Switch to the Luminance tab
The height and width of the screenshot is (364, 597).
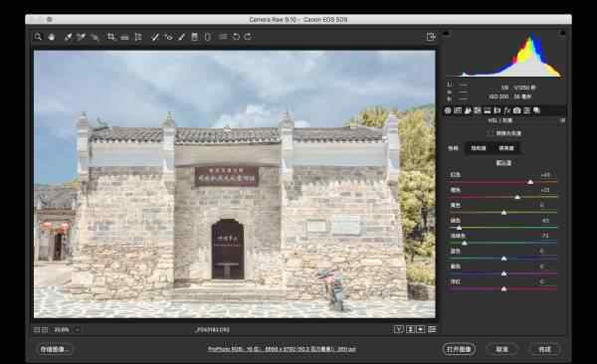click(506, 148)
